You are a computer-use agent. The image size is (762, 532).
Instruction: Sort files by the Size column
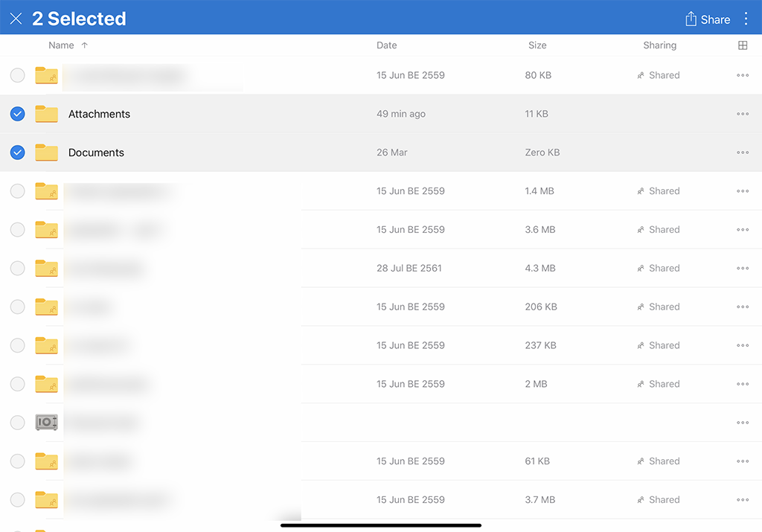537,45
